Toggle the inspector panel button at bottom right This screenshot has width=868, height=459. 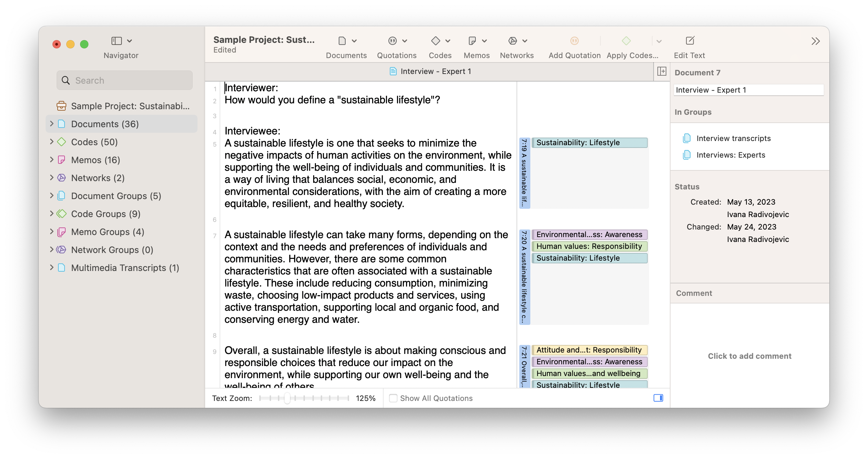click(x=658, y=398)
